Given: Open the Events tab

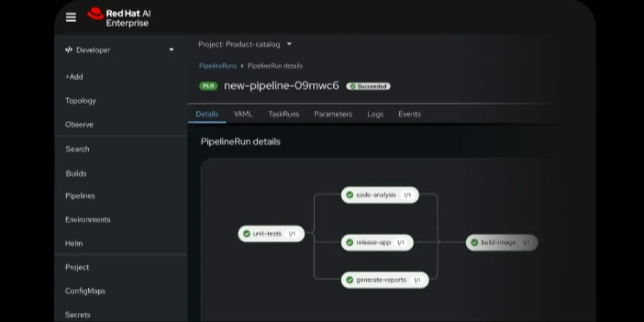Looking at the screenshot, I should click(410, 114).
